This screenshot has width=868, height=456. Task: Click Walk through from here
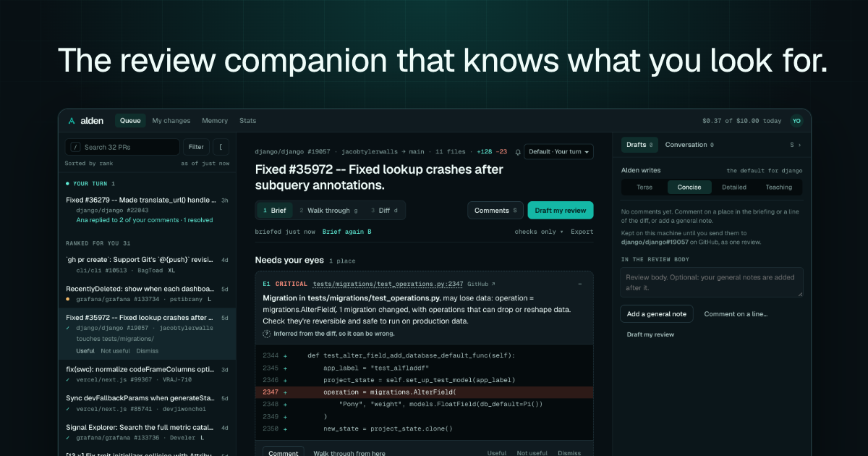point(349,453)
